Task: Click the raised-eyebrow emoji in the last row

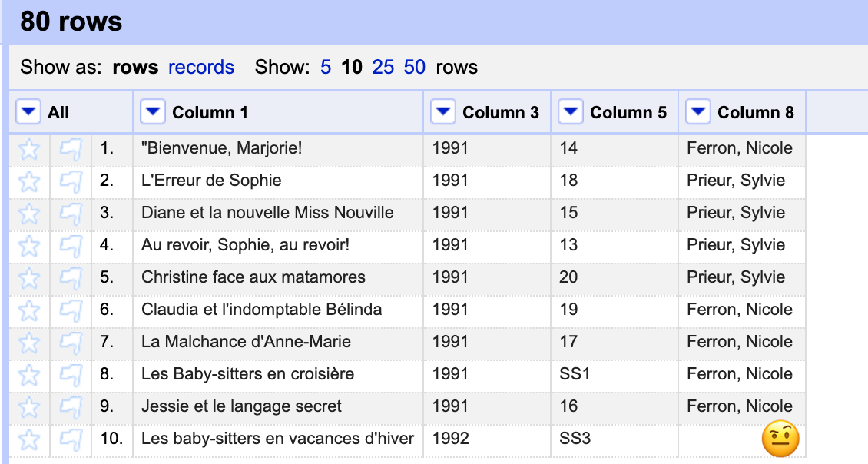Action: pos(779,438)
